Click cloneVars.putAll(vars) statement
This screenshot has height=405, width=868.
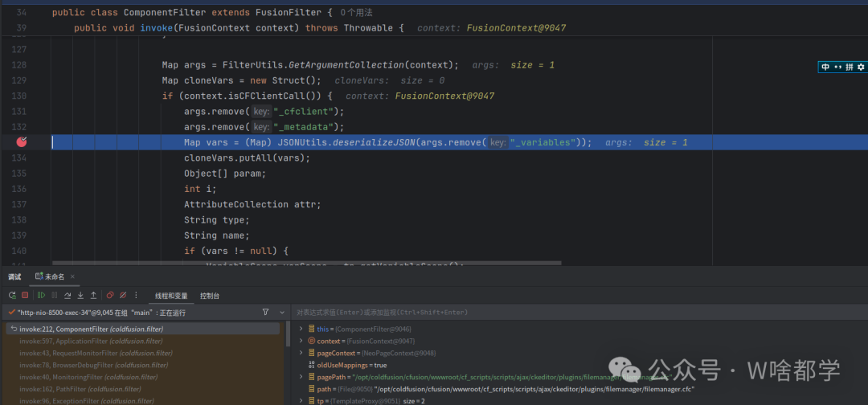(x=247, y=157)
